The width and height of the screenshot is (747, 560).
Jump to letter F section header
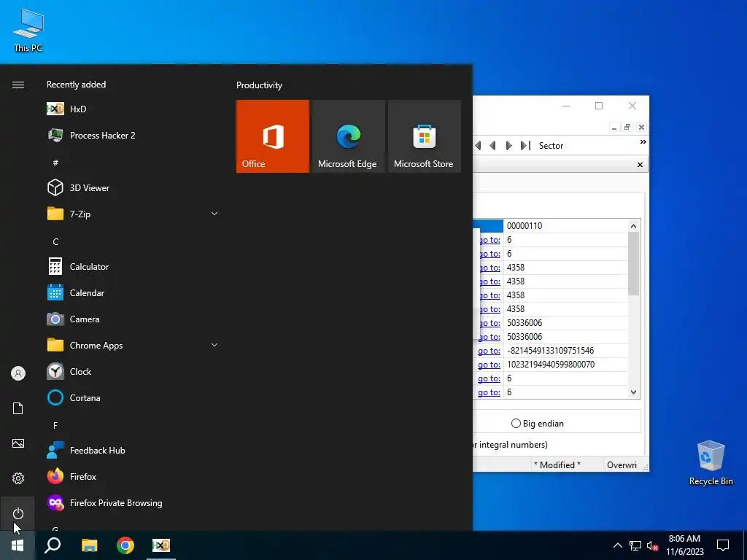[x=55, y=425]
